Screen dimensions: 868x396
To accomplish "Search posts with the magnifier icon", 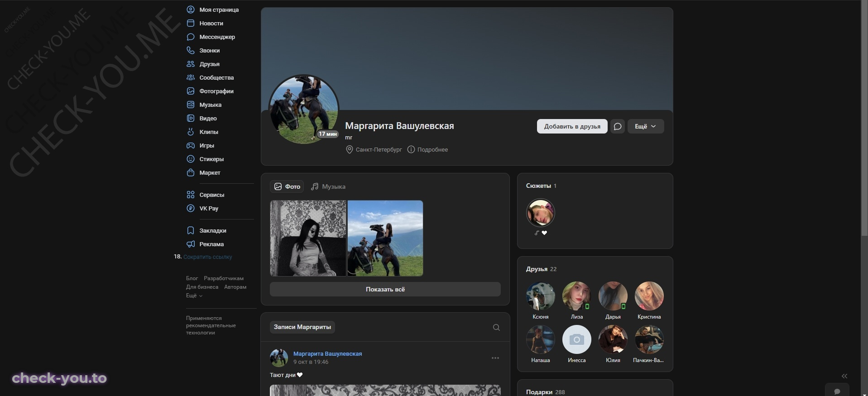I will 496,327.
